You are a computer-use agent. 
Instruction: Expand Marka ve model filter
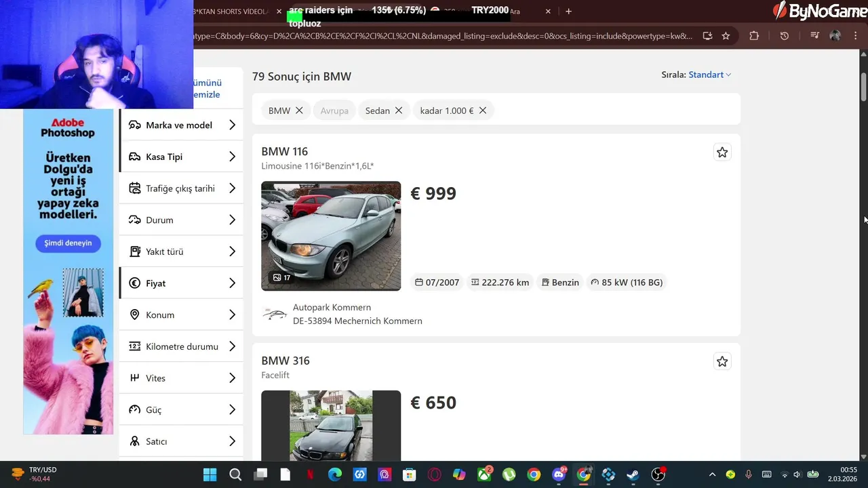(x=181, y=125)
